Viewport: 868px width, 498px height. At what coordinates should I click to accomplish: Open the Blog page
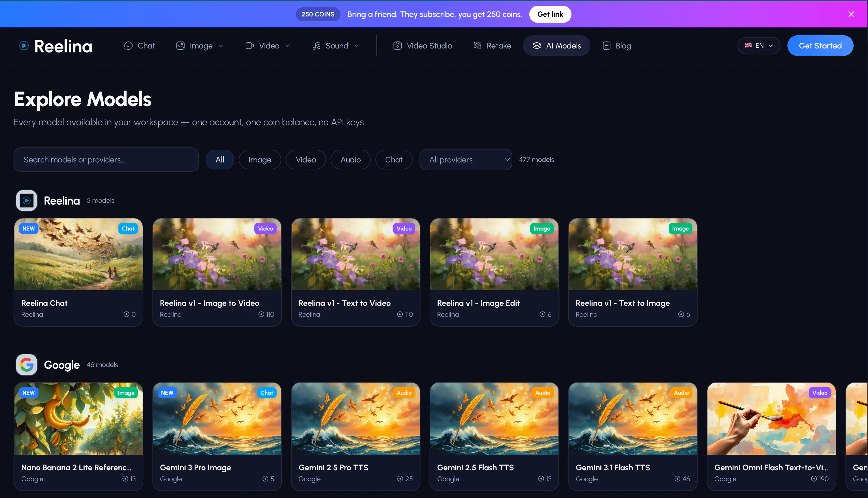click(616, 46)
